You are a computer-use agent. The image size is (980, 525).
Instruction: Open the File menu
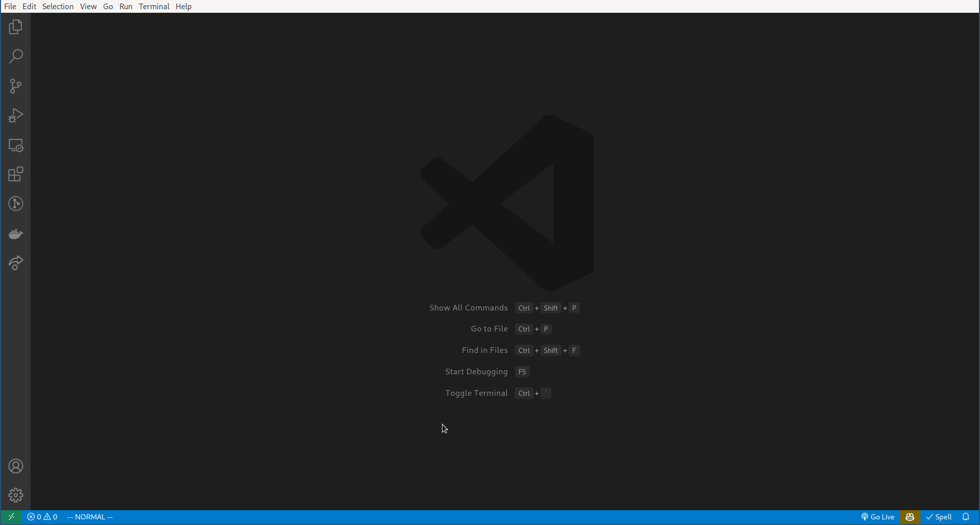[x=10, y=6]
